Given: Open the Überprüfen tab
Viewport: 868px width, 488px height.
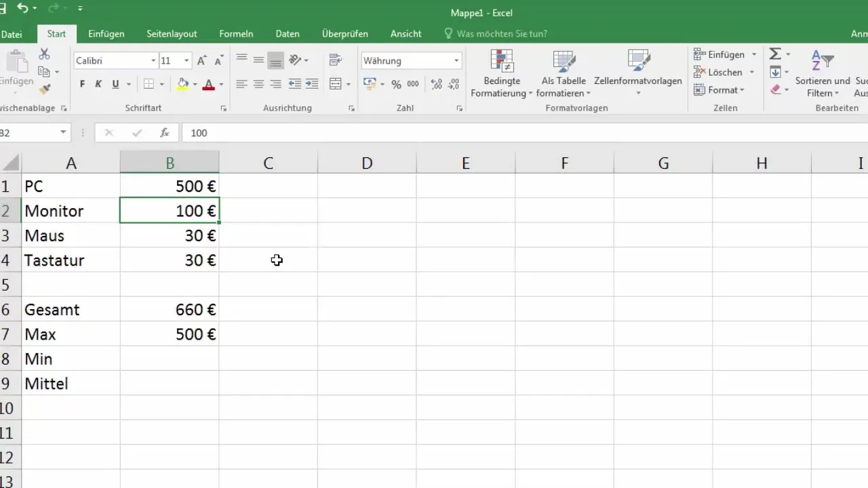Looking at the screenshot, I should pos(345,34).
